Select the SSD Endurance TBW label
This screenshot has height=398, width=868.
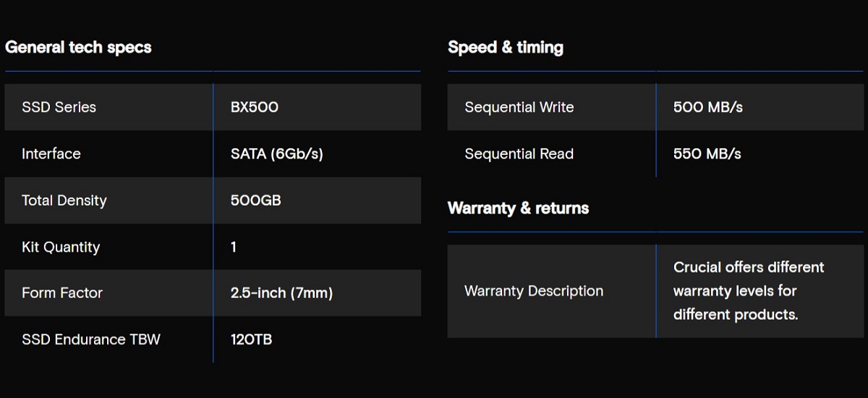click(x=90, y=339)
